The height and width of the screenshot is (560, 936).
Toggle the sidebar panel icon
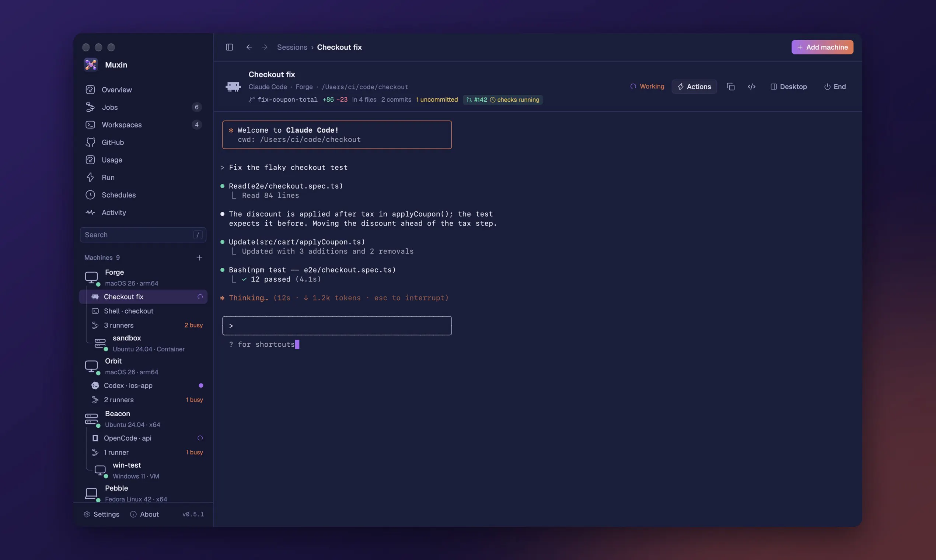coord(230,47)
